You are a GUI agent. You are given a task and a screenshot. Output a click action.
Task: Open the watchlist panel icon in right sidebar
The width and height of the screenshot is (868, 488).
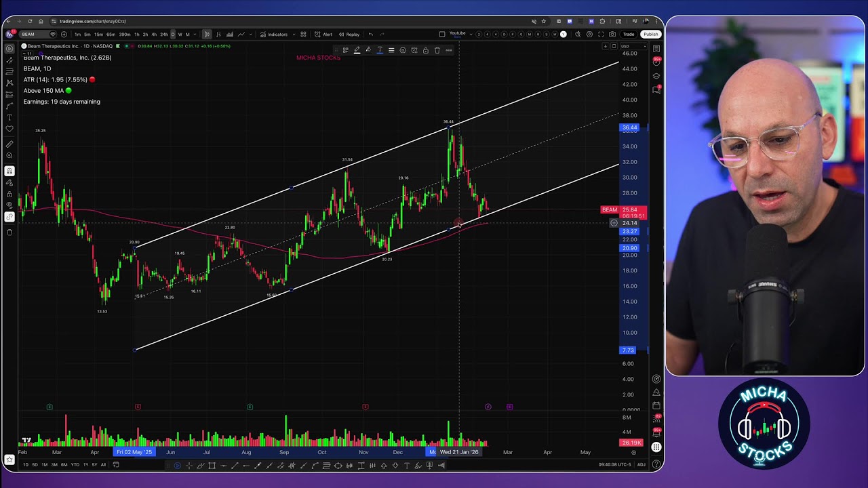656,48
